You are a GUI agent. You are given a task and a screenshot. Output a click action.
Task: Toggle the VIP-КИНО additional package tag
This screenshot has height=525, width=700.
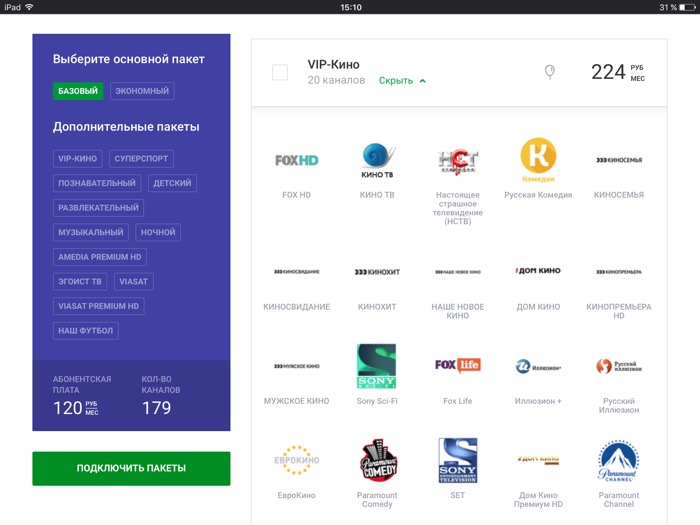tap(78, 158)
